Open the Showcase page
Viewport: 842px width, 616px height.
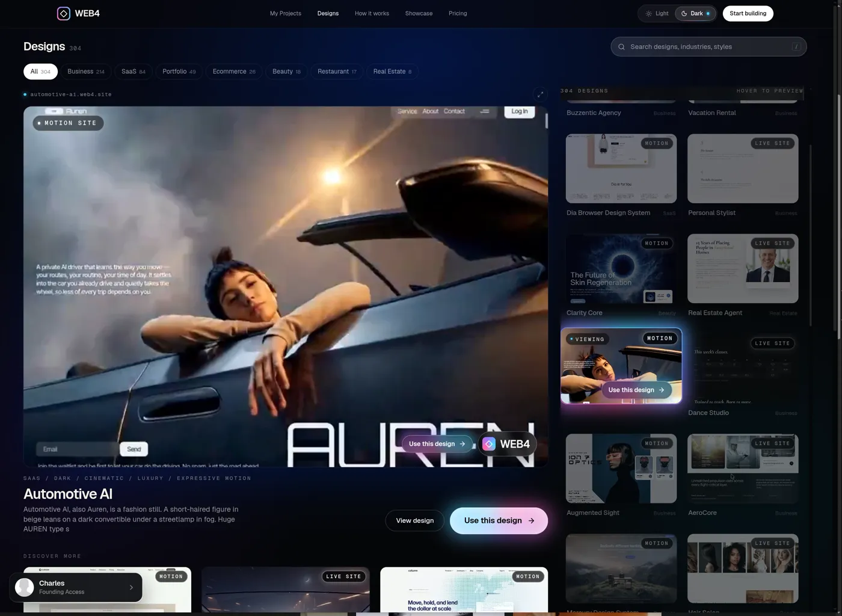419,13
